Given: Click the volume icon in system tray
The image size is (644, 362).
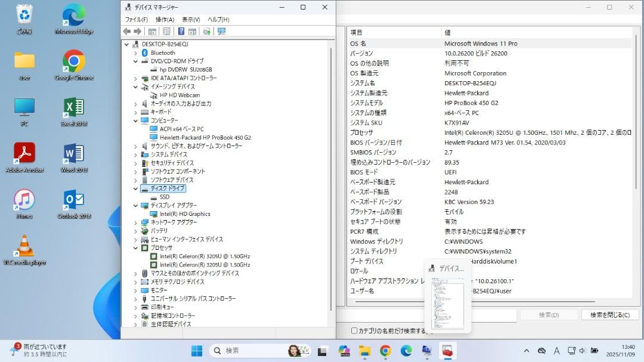Looking at the screenshot, I should click(582, 351).
